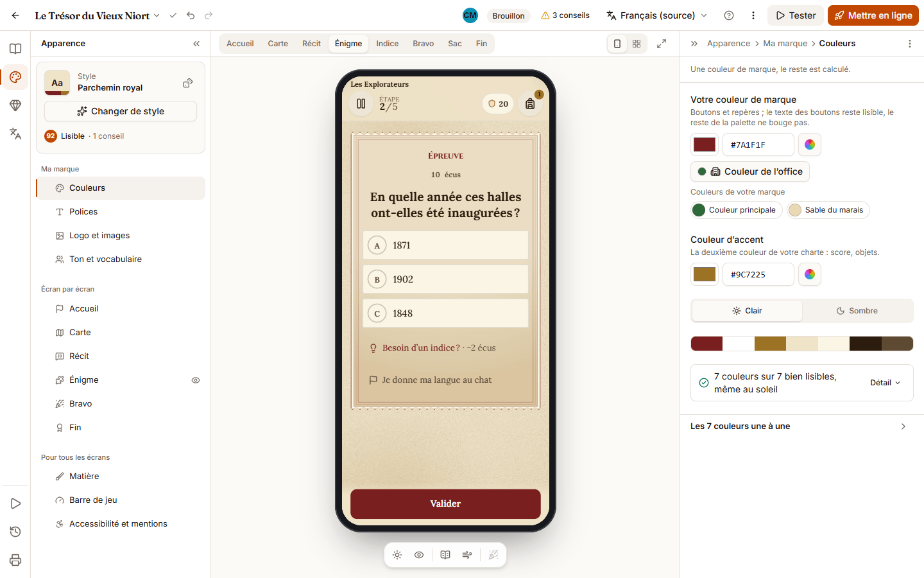924x578 pixels.
Task: Select the Clair theme mode
Action: click(747, 311)
